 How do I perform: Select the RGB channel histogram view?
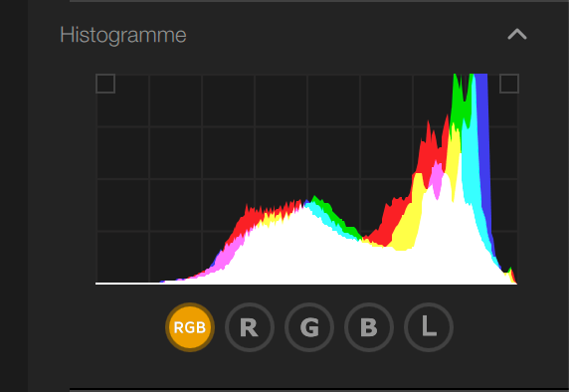coord(190,327)
